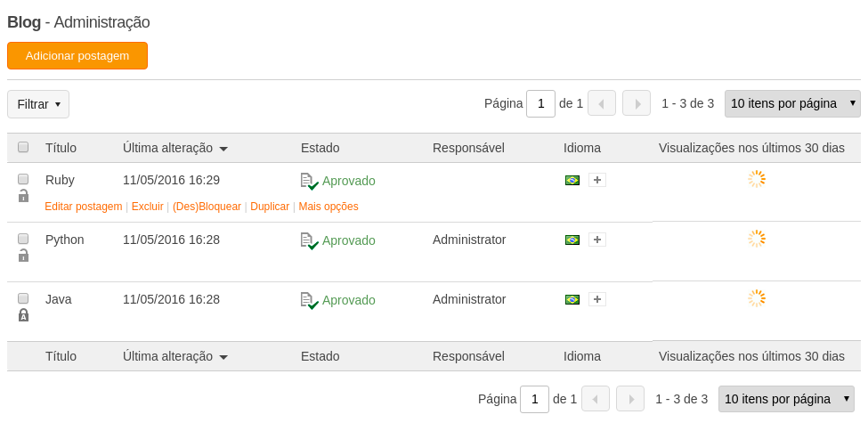
Task: Open the Filtrar dropdown
Action: [38, 104]
